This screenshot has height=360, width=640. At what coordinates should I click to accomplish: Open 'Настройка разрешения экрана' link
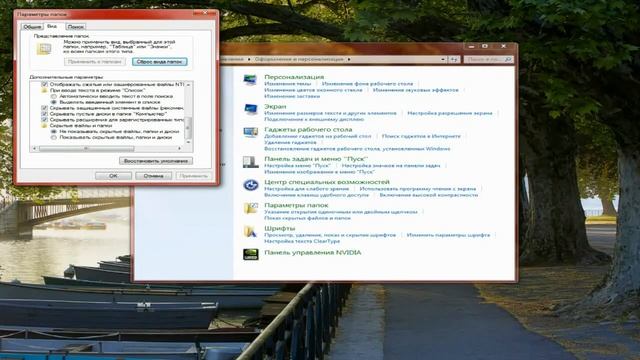[450, 113]
